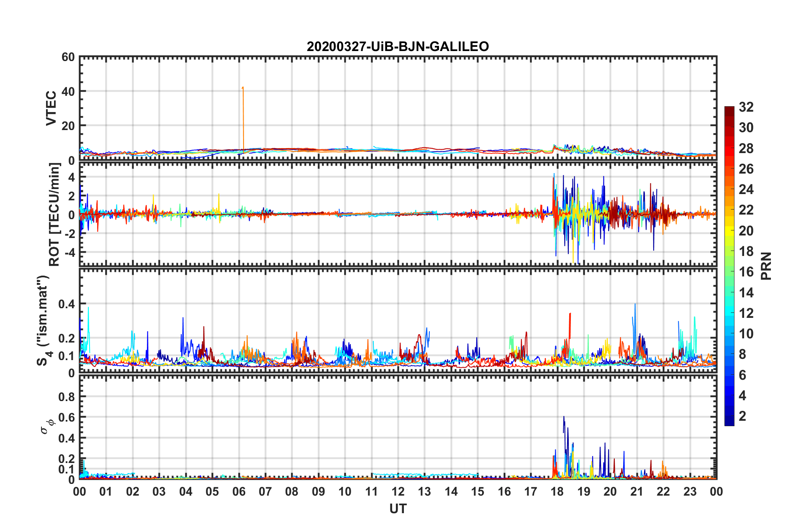Select the S4 ("ism.mat") axis label
Image resolution: width=796 pixels, height=532 pixels.
coord(43,320)
